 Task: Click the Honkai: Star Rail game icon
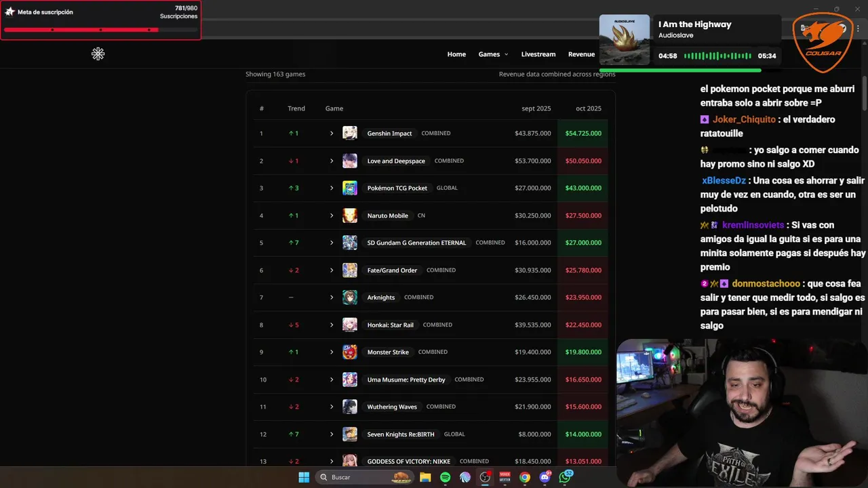(x=350, y=325)
